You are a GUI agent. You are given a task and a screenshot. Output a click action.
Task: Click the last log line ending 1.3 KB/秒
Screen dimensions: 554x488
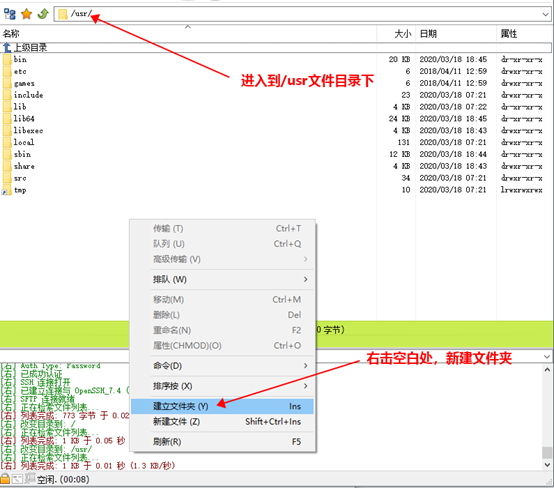click(x=88, y=466)
